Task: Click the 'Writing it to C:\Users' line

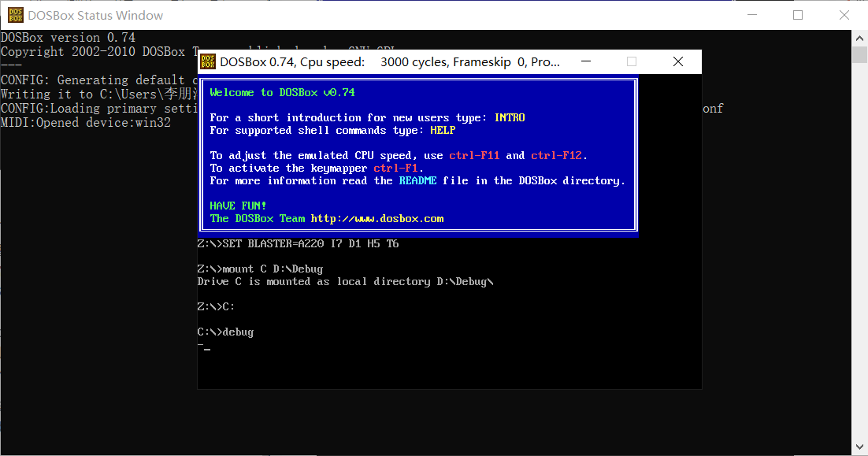Action: pos(99,94)
